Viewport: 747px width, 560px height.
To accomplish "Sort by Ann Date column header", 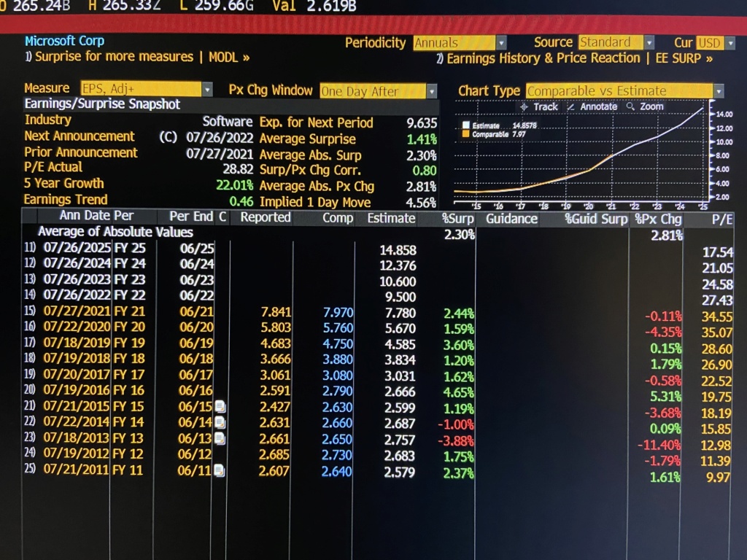I will (85, 216).
